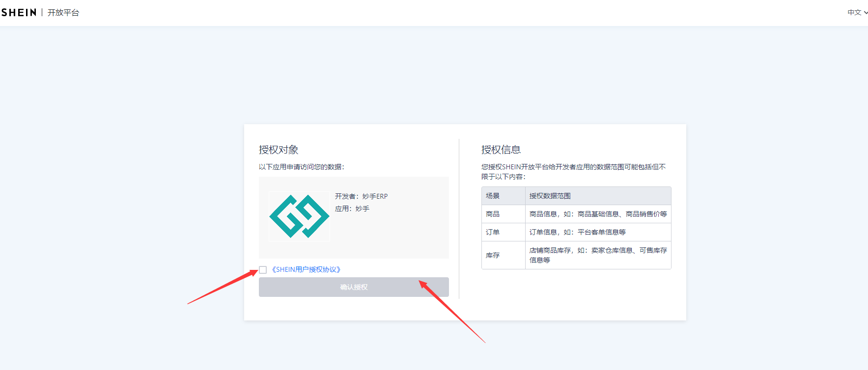
Task: Open the《SHEIN用户授权协议》link
Action: click(306, 269)
